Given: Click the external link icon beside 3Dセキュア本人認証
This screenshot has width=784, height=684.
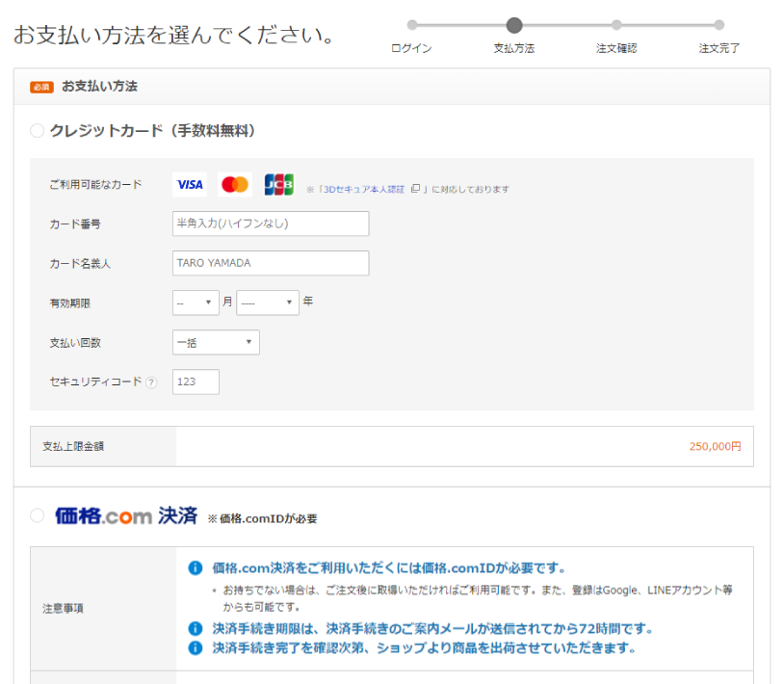Looking at the screenshot, I should (415, 189).
